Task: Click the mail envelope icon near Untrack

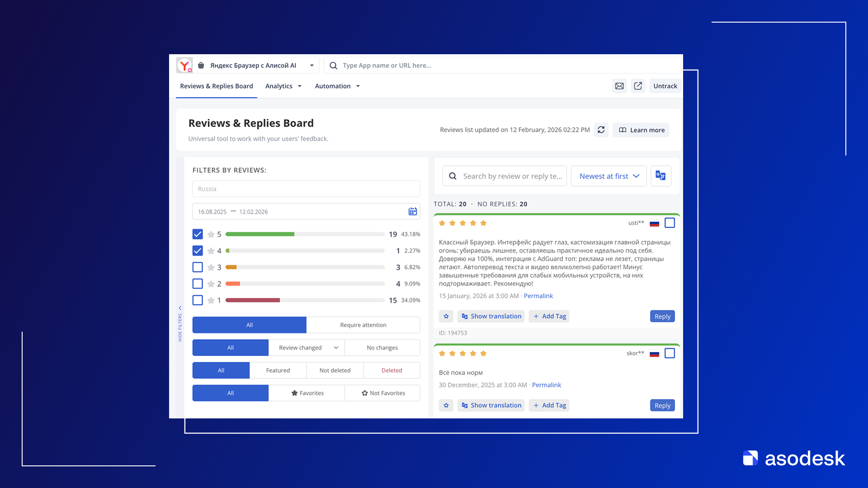Action: pyautogui.click(x=619, y=86)
